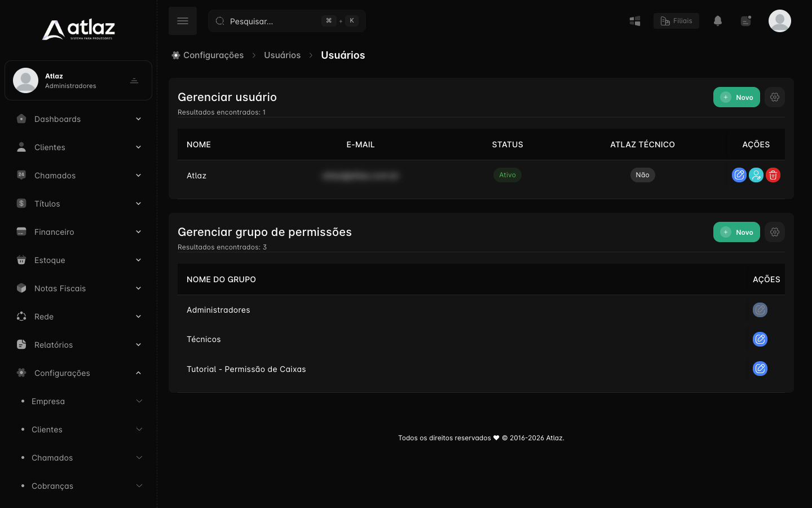Click the NOME column header
Viewport: 812px width, 508px height.
pos(198,144)
